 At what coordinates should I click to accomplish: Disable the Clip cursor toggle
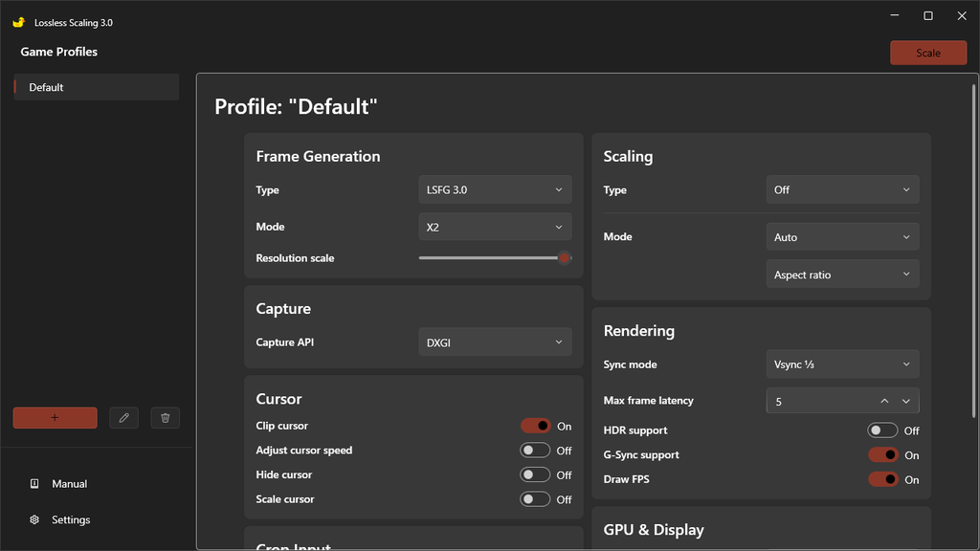pos(536,426)
